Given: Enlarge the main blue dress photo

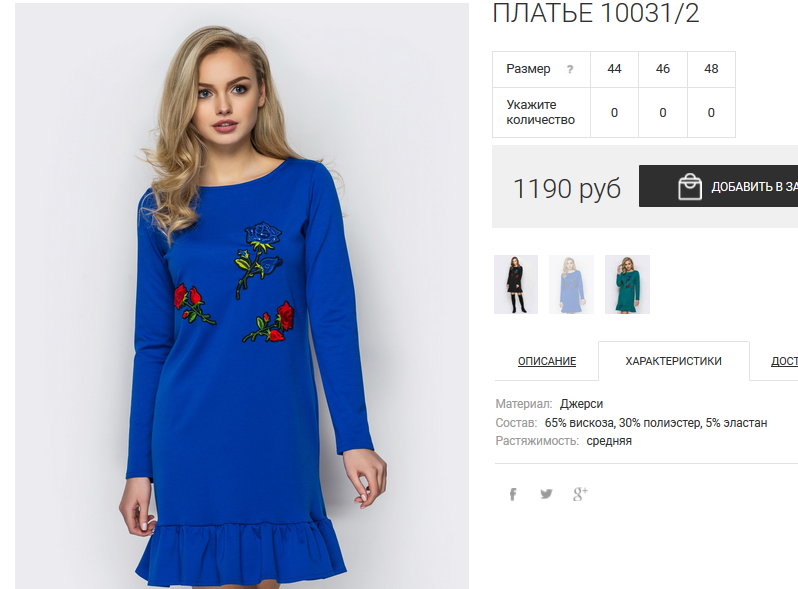Looking at the screenshot, I should click(242, 296).
